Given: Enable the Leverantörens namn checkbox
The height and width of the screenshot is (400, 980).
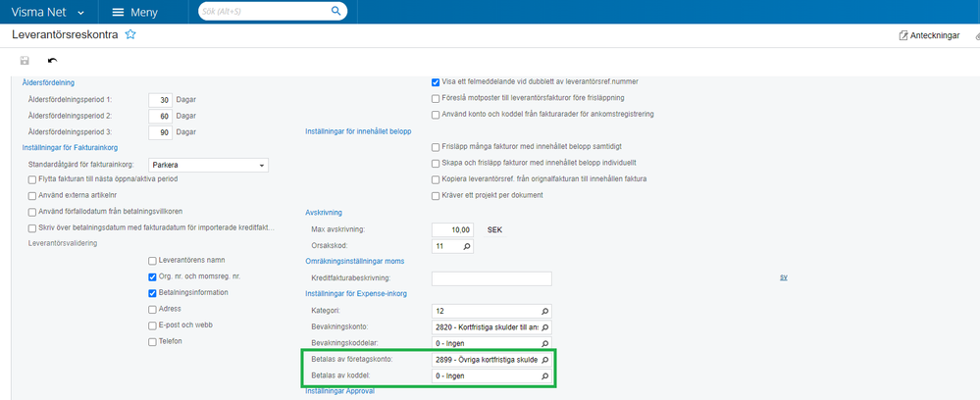Looking at the screenshot, I should pyautogui.click(x=152, y=261).
